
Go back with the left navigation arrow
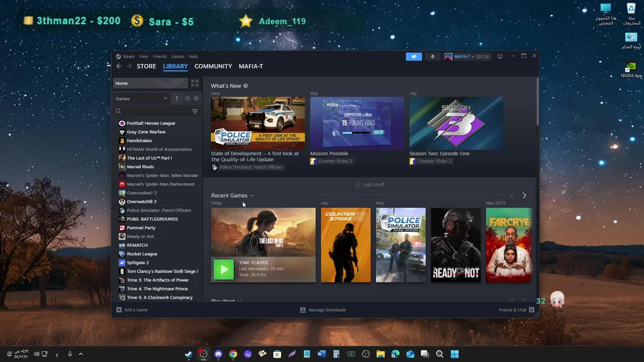[x=119, y=66]
